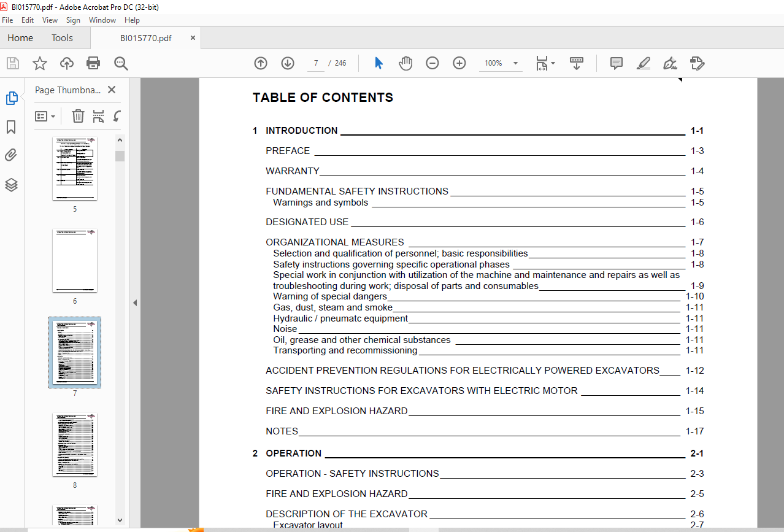Bookmark file with star icon
784x532 pixels.
coord(40,63)
